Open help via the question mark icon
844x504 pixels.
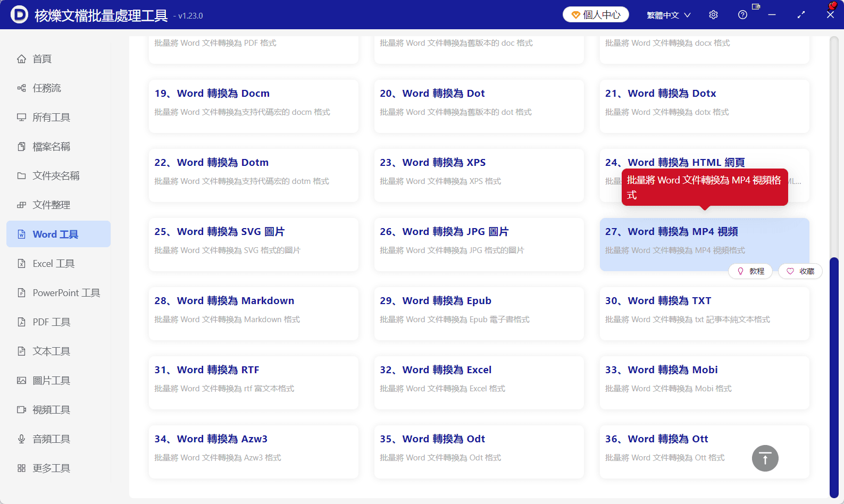point(743,15)
